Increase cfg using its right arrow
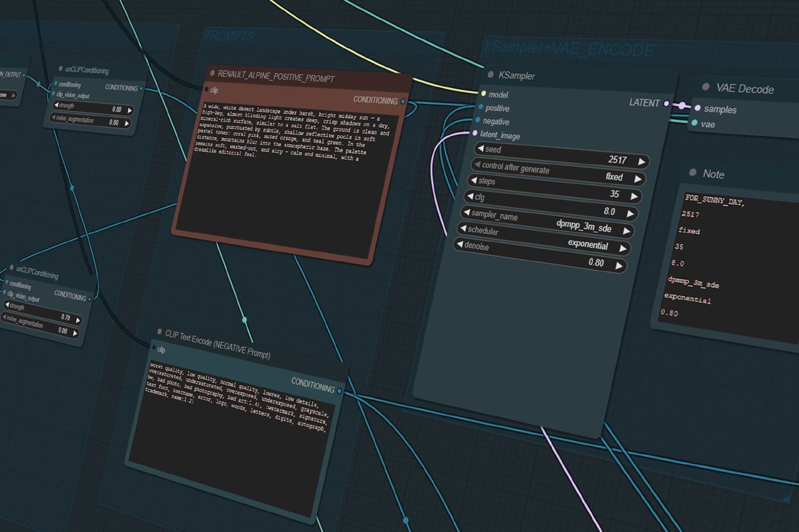The height and width of the screenshot is (532, 799). click(630, 213)
